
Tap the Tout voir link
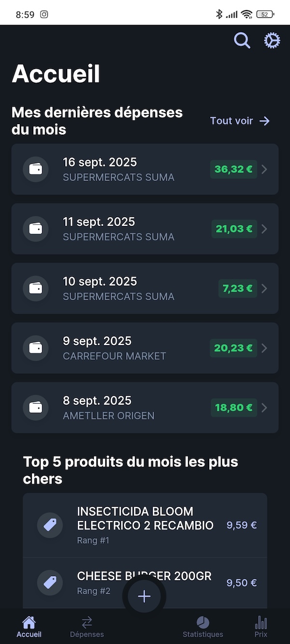(x=240, y=121)
